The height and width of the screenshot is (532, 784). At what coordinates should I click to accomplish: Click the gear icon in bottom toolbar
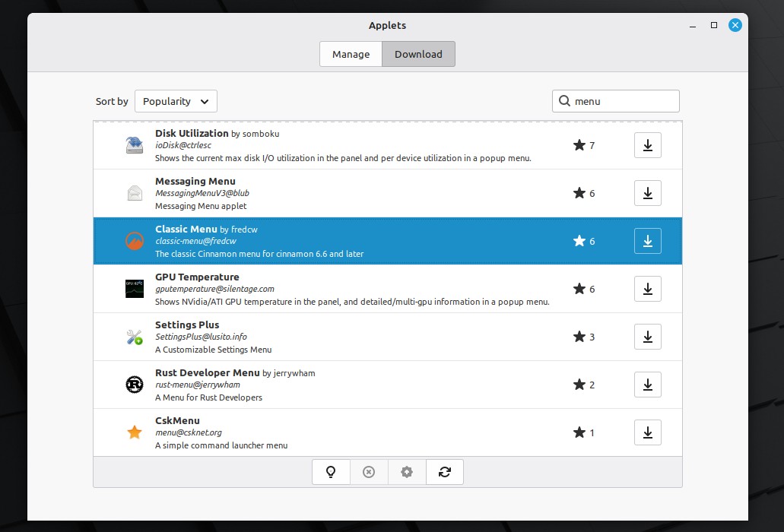point(407,472)
